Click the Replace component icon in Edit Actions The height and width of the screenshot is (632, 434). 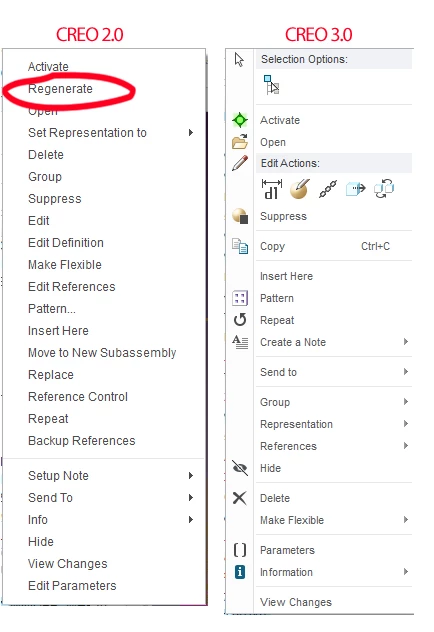point(384,189)
